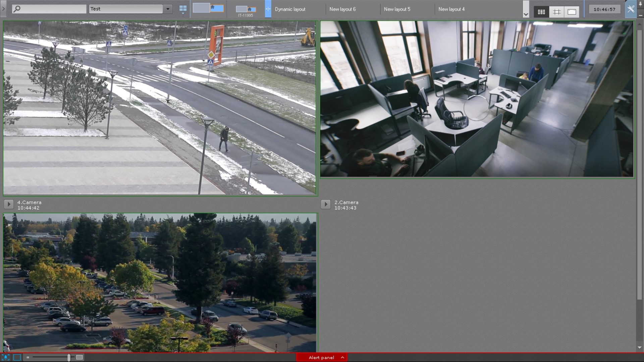Switch to New layout 5 tab
Screen dimensions: 644x362
point(397,9)
